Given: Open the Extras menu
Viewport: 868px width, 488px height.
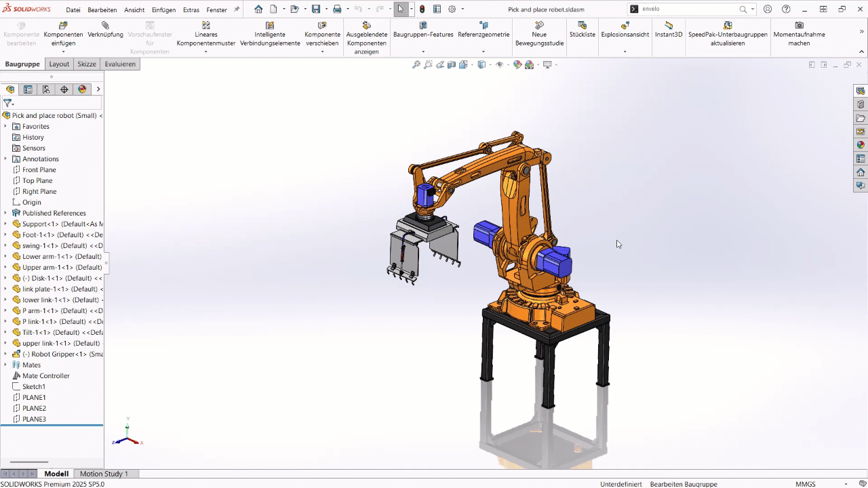Looking at the screenshot, I should pyautogui.click(x=191, y=10).
